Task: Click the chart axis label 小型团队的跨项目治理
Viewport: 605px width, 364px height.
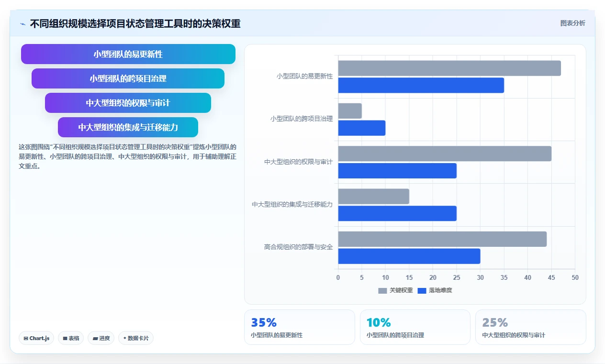Action: coord(302,119)
